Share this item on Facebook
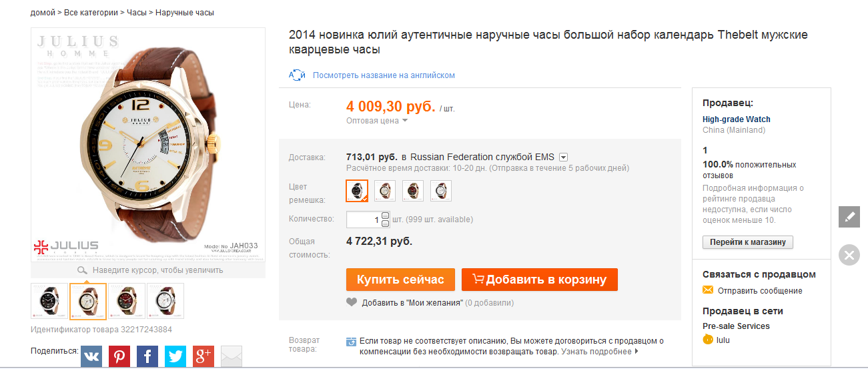This screenshot has height=369, width=868. [147, 356]
